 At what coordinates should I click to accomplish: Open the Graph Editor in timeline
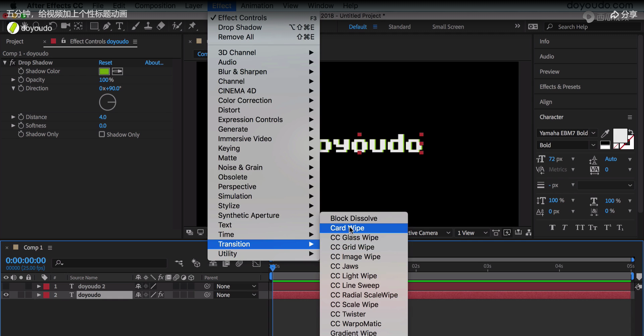point(256,263)
